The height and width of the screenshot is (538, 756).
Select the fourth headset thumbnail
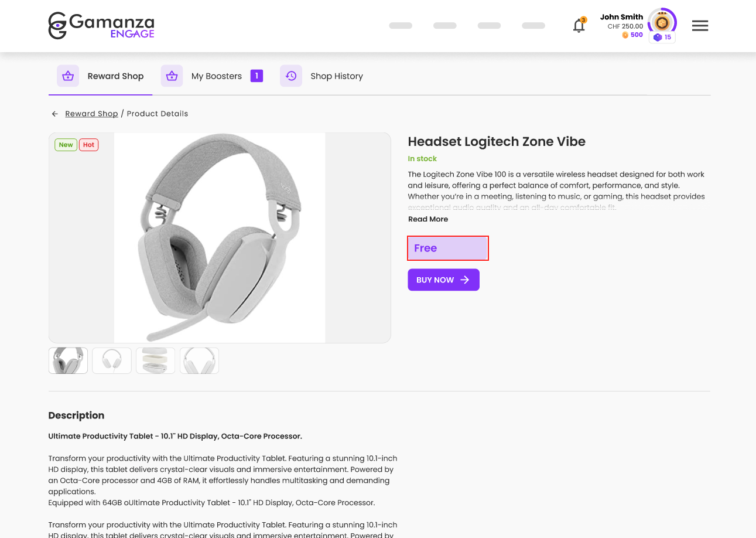[x=199, y=360]
